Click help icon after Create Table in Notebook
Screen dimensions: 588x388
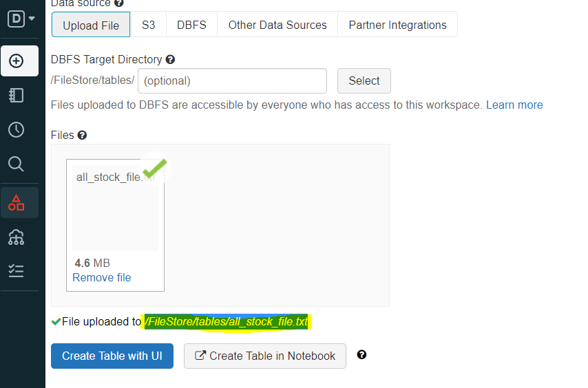click(361, 355)
